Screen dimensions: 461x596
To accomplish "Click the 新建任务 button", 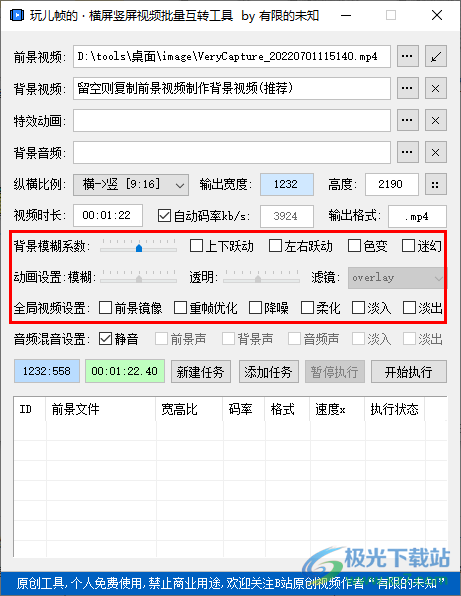I will [x=200, y=371].
